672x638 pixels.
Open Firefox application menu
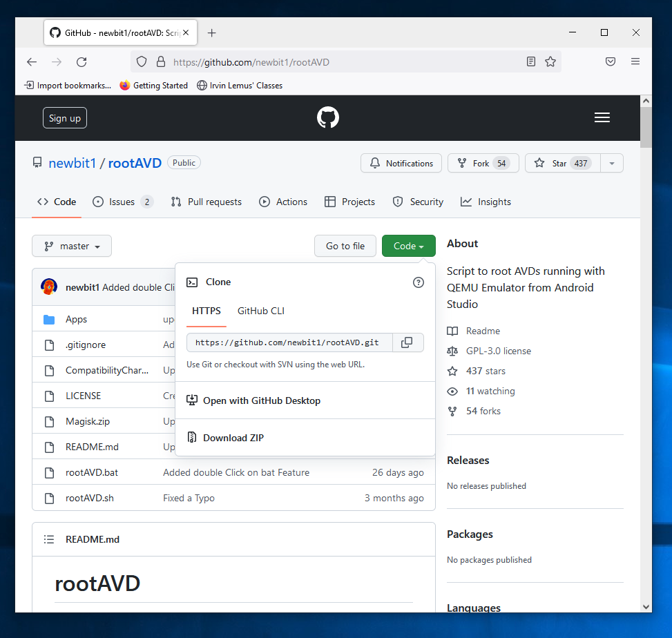click(635, 61)
